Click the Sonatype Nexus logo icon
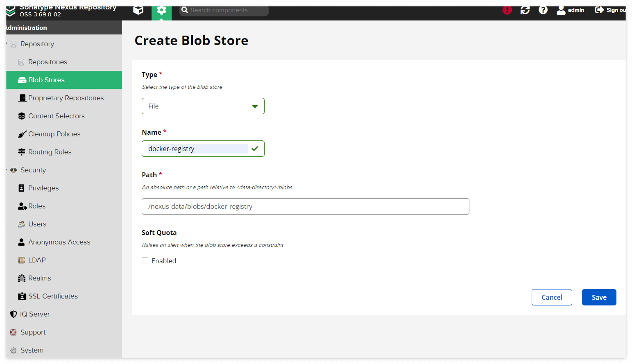The height and width of the screenshot is (364, 632). (11, 11)
